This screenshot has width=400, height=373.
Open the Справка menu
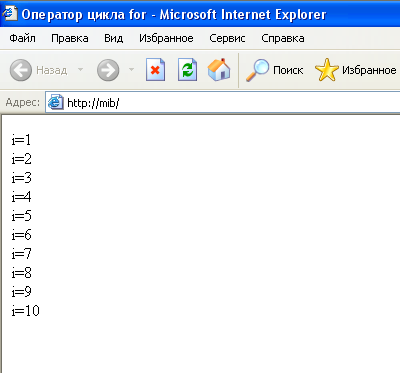(283, 38)
